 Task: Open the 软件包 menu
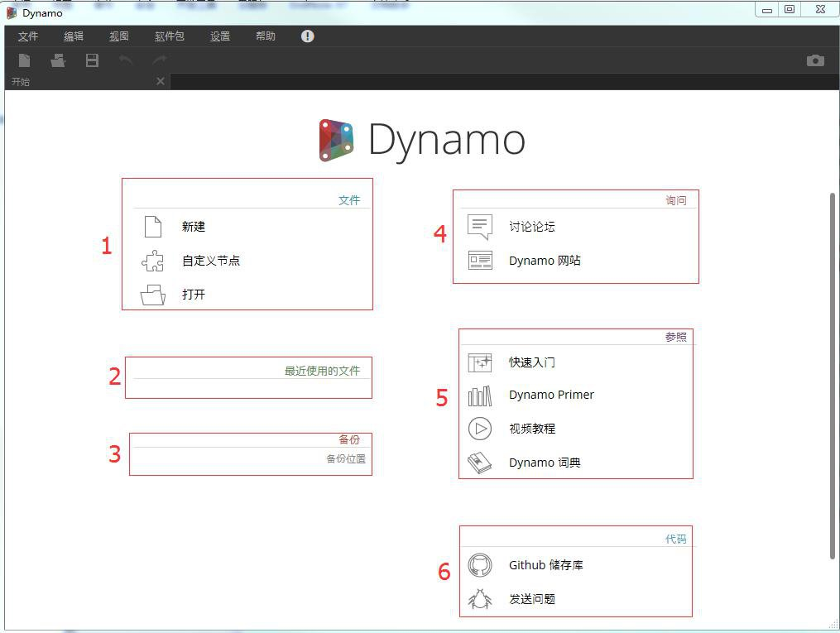pos(170,36)
